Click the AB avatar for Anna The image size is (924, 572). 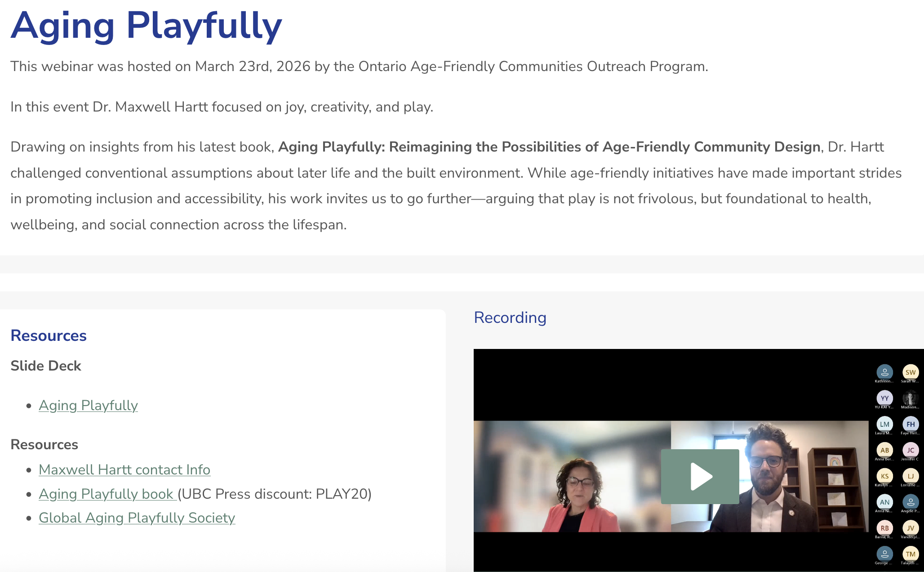coord(884,450)
